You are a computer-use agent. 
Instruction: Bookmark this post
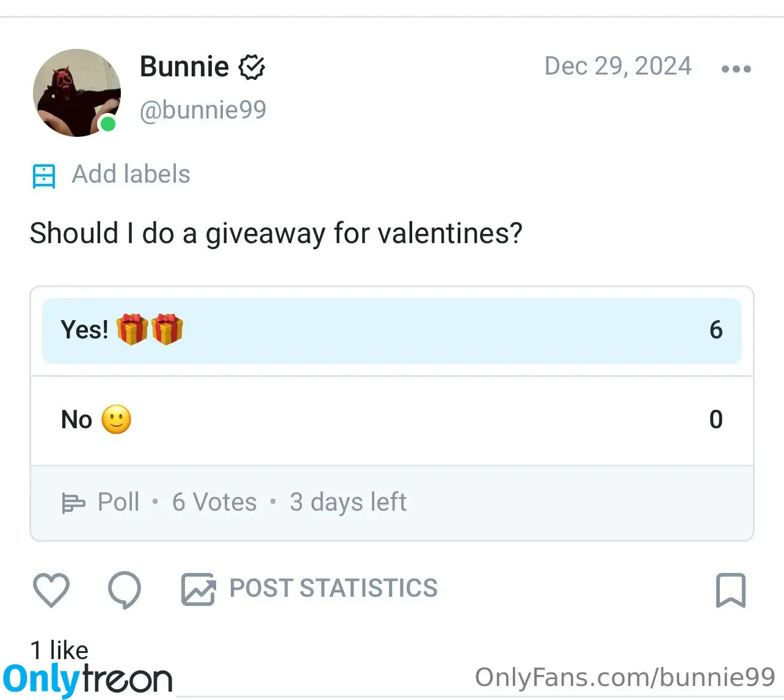(x=731, y=590)
